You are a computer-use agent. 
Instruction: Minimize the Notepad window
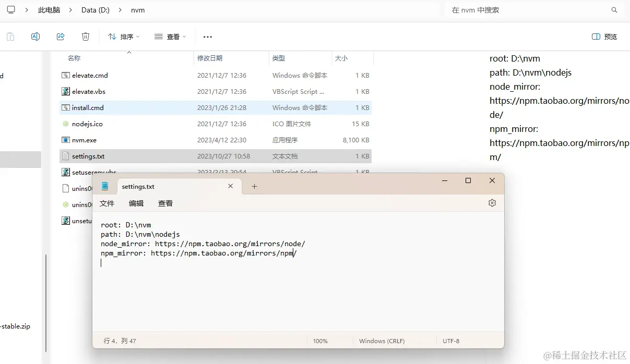(x=445, y=180)
